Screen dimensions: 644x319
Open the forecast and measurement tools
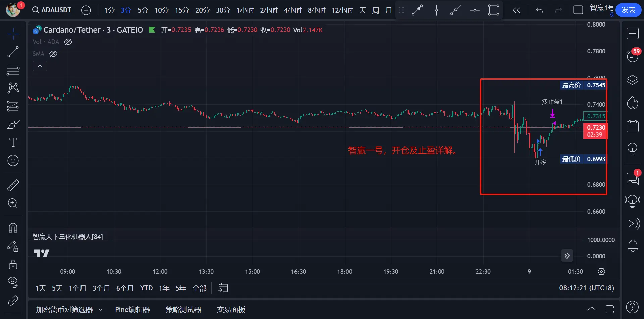(x=13, y=106)
